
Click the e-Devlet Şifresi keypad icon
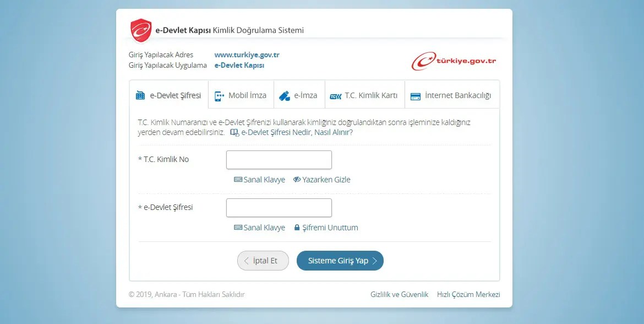click(140, 95)
